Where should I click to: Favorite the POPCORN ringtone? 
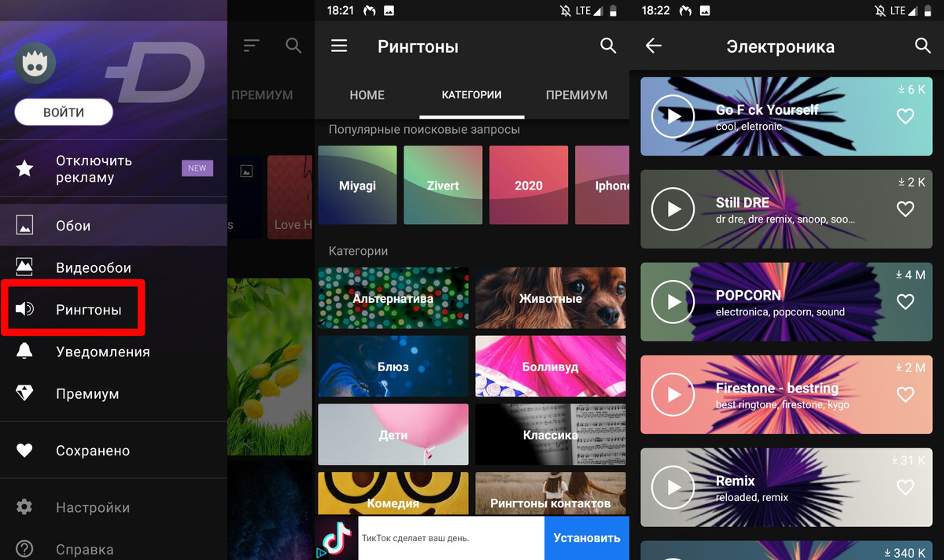[x=905, y=302]
